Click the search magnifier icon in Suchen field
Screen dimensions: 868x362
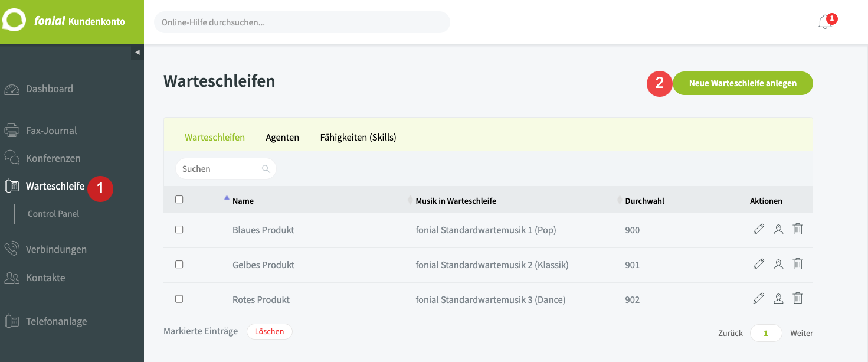[x=266, y=169]
